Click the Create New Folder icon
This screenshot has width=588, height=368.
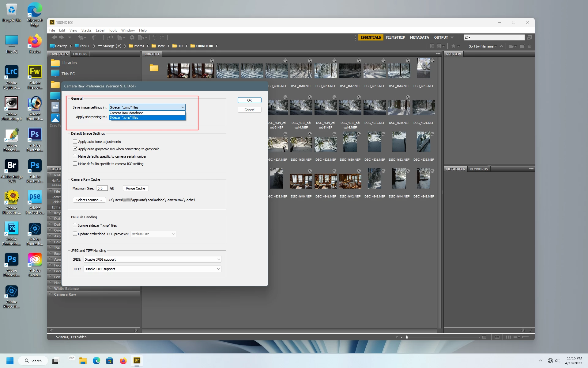[x=522, y=46]
